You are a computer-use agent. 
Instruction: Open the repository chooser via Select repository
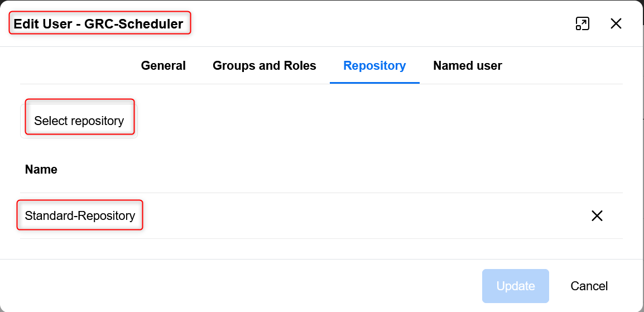(79, 121)
